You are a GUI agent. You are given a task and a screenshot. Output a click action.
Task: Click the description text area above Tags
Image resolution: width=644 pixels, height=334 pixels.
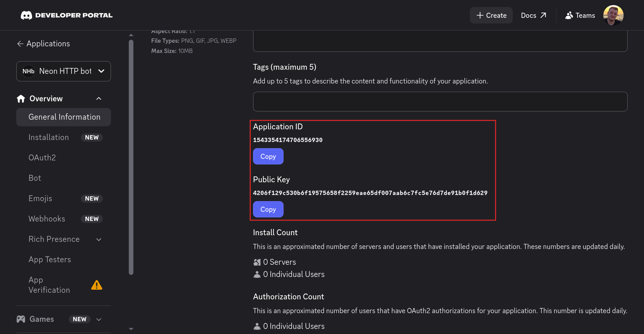tap(440, 41)
